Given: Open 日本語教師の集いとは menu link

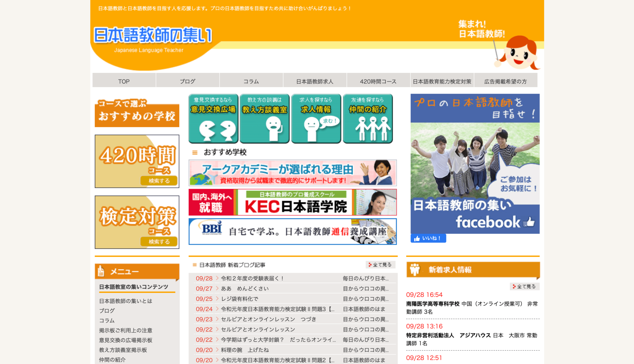Looking at the screenshot, I should [125, 301].
